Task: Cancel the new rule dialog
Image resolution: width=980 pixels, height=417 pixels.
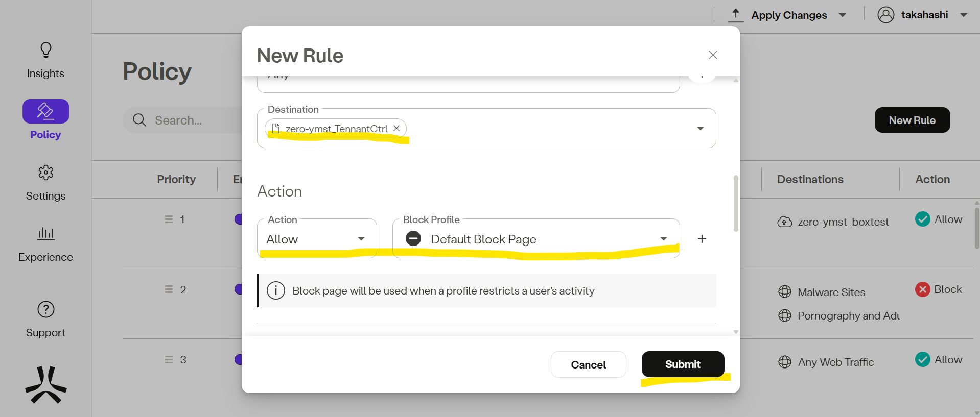Action: click(588, 364)
